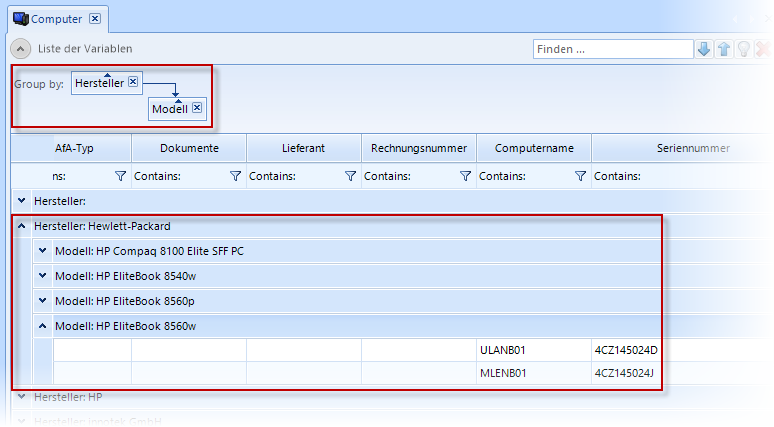
Task: Sort by Seriennummer column header
Action: [x=693, y=148]
